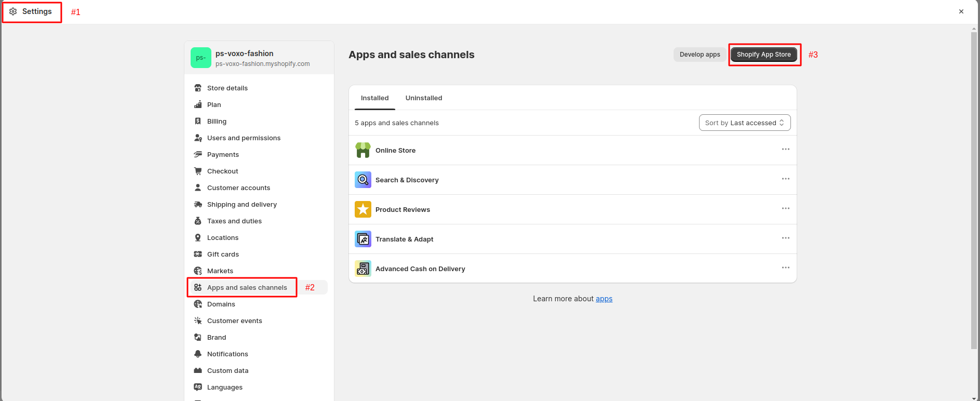Open Notifications settings label
Viewport: 980px width, 401px height.
227,354
